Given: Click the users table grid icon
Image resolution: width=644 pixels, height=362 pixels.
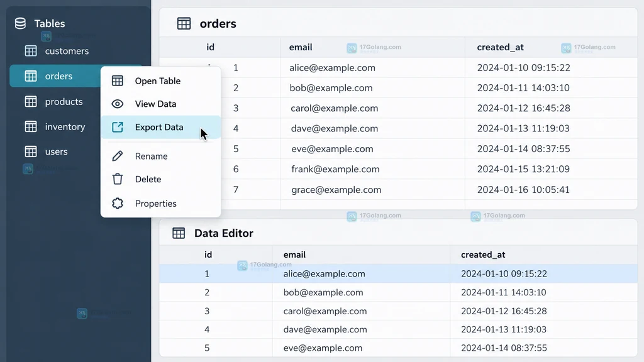Looking at the screenshot, I should pos(31,151).
